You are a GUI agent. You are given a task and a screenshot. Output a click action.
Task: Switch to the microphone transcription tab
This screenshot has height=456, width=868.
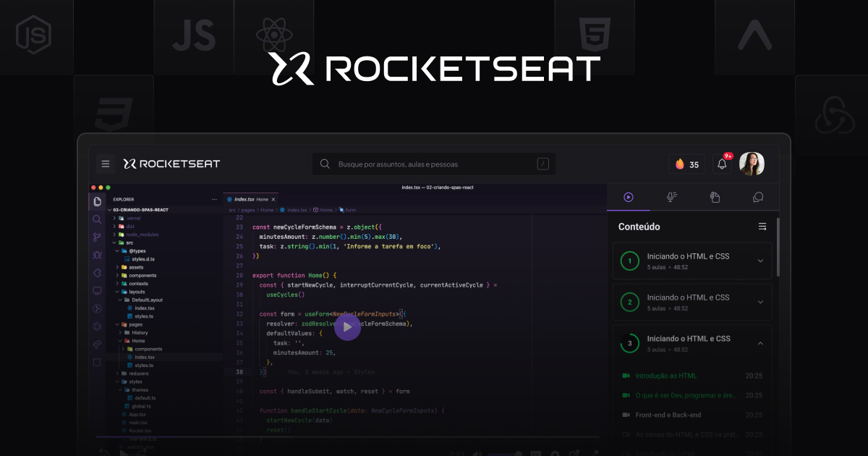[x=671, y=197]
